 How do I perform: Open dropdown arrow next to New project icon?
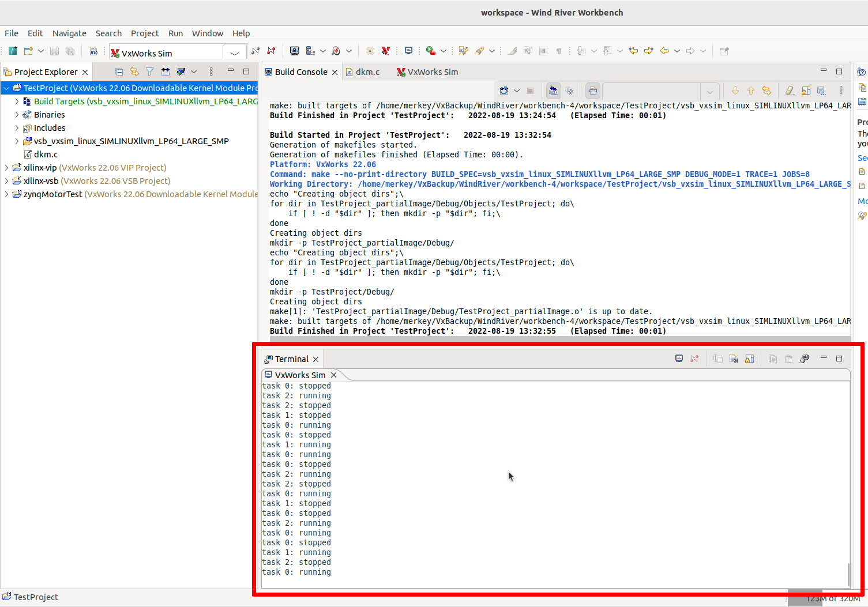pos(41,51)
